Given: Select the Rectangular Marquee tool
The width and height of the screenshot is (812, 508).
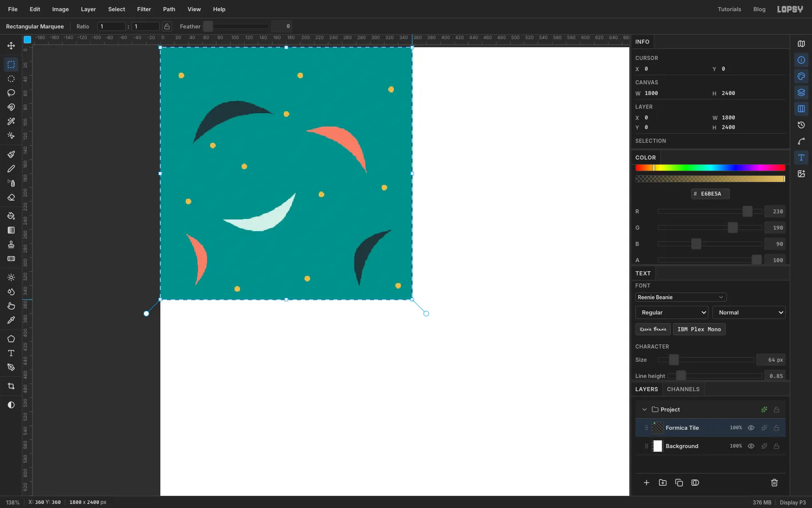Looking at the screenshot, I should point(11,65).
